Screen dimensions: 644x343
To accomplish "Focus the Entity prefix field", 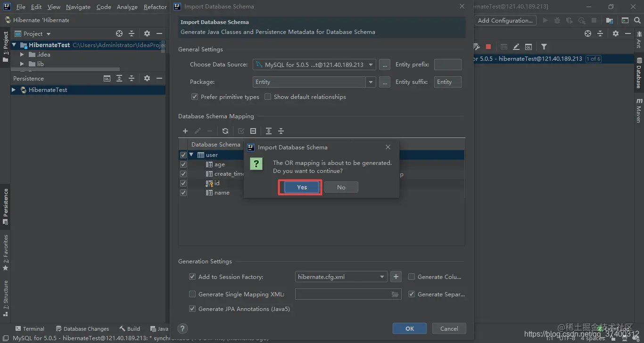I will (x=447, y=65).
